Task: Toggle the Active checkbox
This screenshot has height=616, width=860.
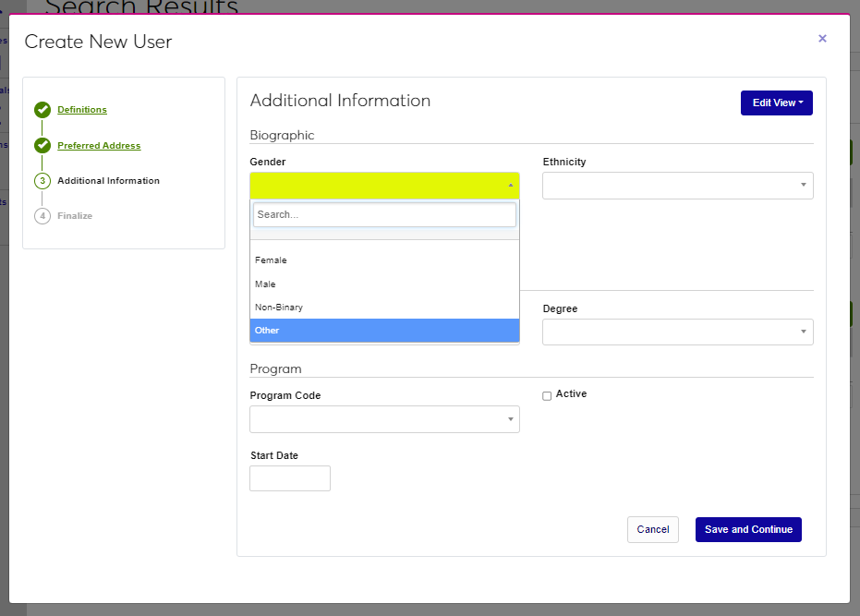Action: 547,395
